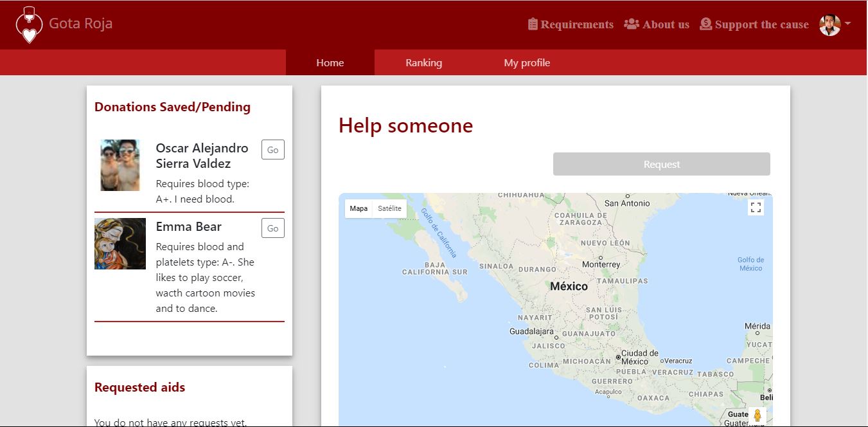Click Go for Emma Bear
This screenshot has width=868, height=427.
[273, 228]
